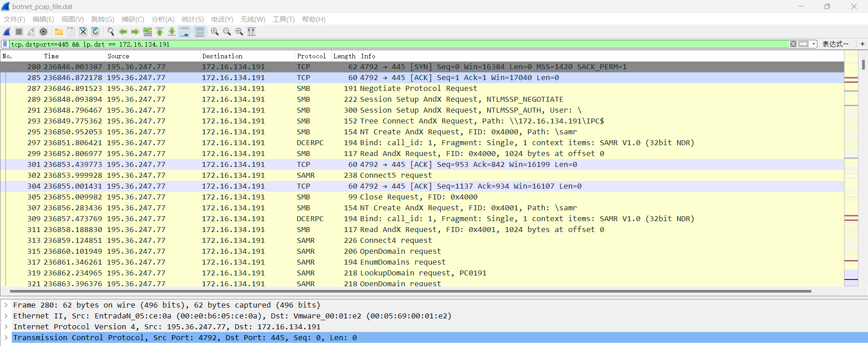
Task: Open the 文件(F) menu
Action: pyautogui.click(x=14, y=19)
